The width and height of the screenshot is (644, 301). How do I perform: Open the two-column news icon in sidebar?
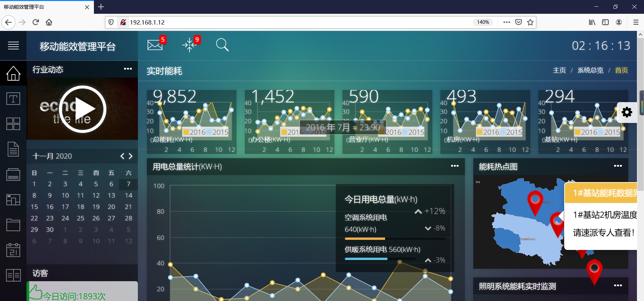13,275
